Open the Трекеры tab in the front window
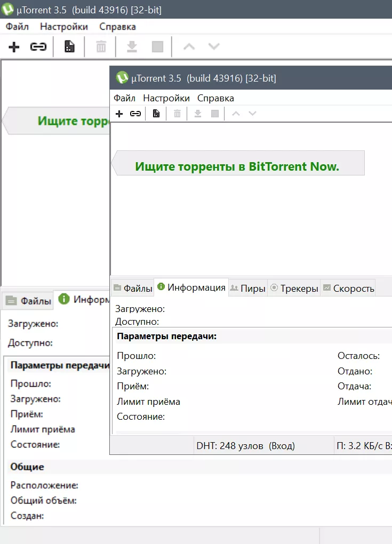 pyautogui.click(x=294, y=289)
